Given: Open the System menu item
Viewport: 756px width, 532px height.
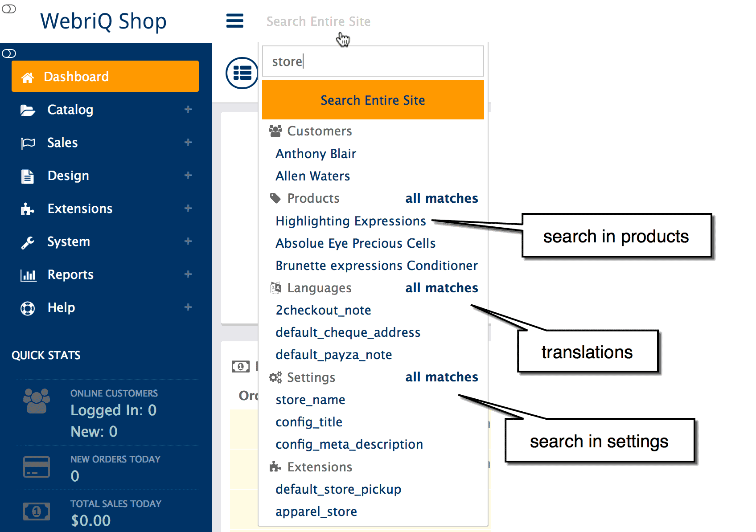Looking at the screenshot, I should (x=105, y=241).
